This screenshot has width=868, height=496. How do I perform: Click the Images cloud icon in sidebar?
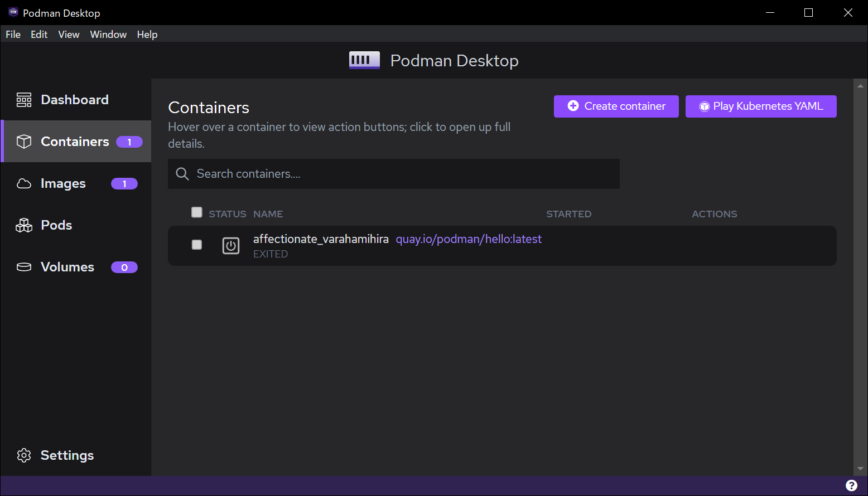click(x=24, y=184)
